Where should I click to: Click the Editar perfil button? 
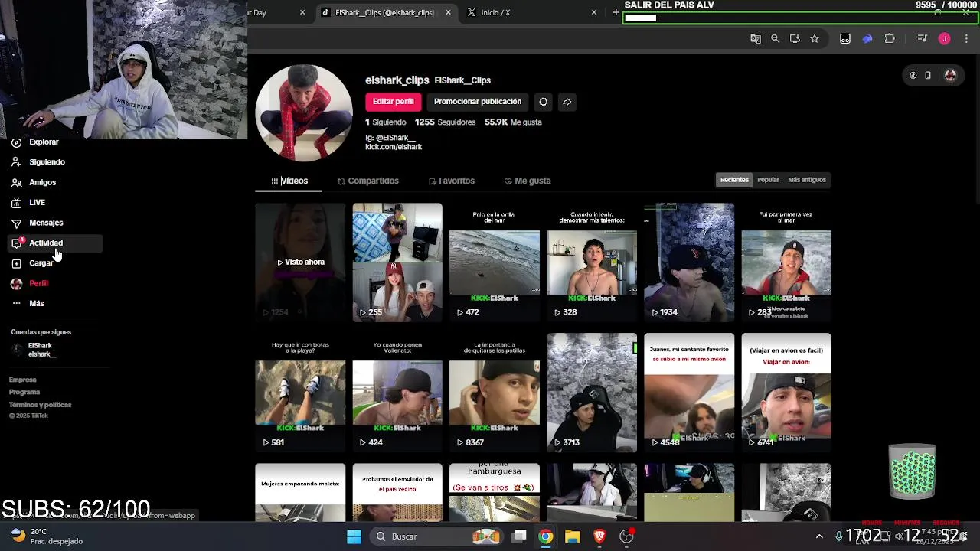pos(393,102)
